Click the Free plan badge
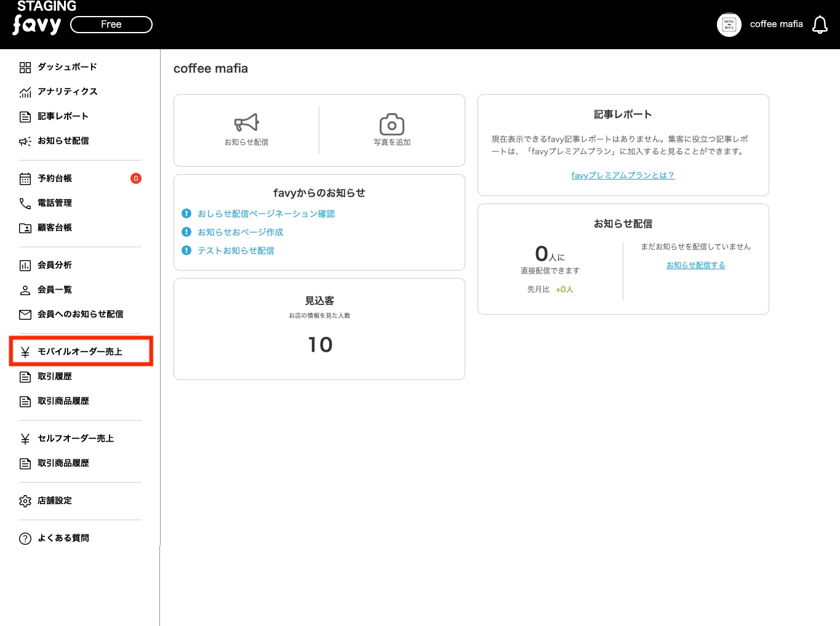 tap(111, 25)
